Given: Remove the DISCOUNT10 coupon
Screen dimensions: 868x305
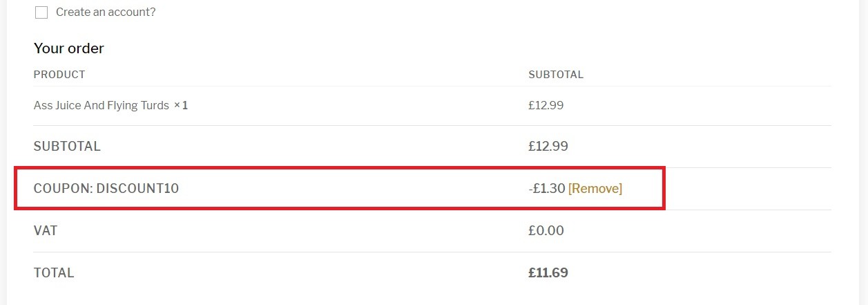Looking at the screenshot, I should click(595, 188).
